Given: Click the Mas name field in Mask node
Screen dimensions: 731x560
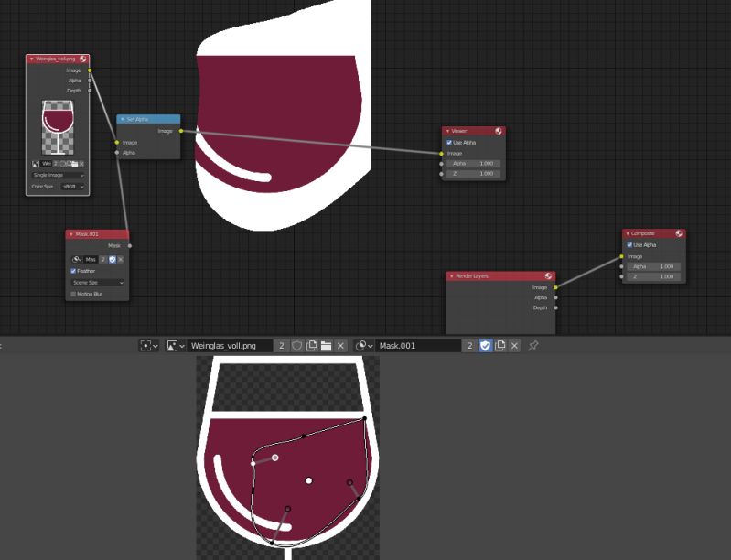Looking at the screenshot, I should coord(91,259).
